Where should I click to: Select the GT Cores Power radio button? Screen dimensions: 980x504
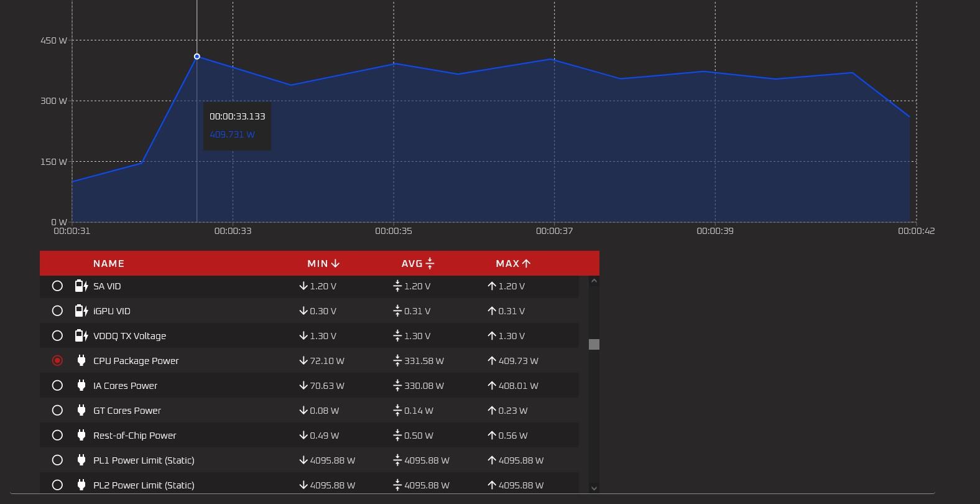click(x=57, y=411)
